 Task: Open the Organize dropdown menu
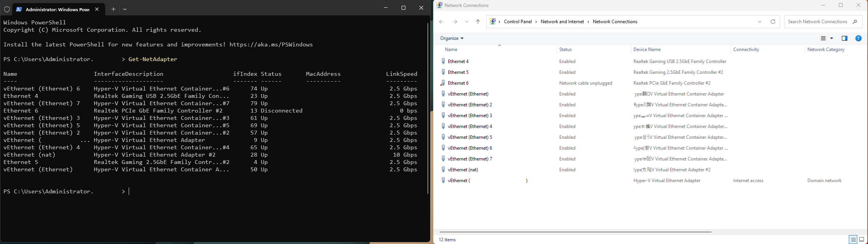pos(451,38)
